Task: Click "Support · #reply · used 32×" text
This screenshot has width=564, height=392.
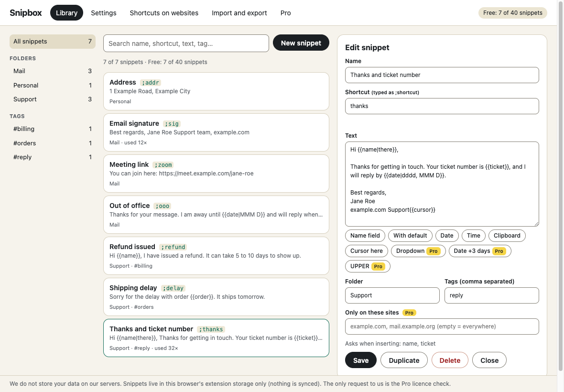Action: point(143,348)
